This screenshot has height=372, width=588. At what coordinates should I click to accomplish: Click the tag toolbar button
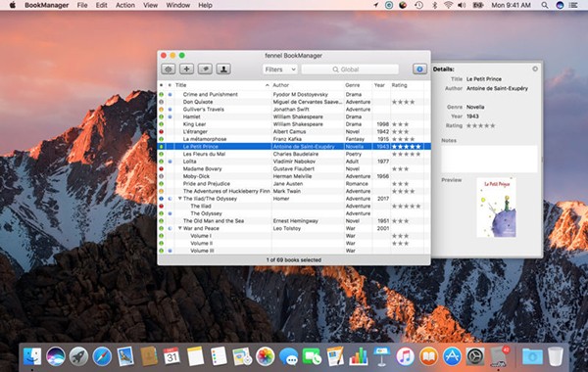[205, 69]
